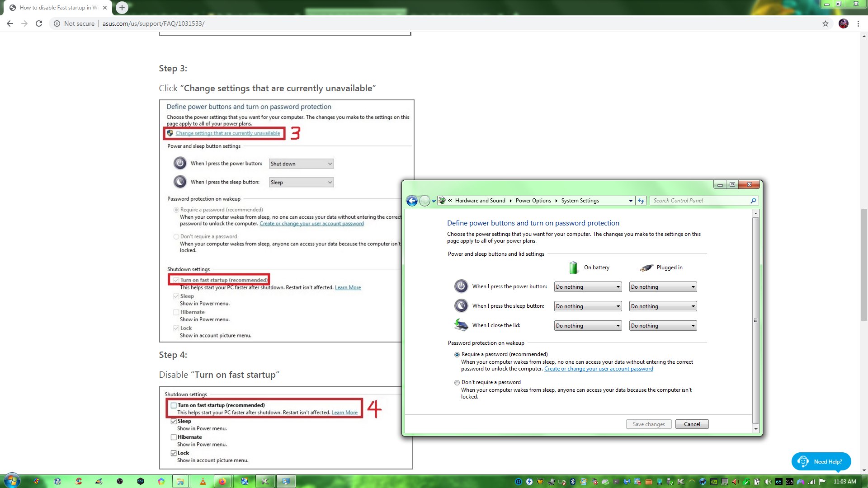
Task: Click the browser back arrow
Action: 9,23
